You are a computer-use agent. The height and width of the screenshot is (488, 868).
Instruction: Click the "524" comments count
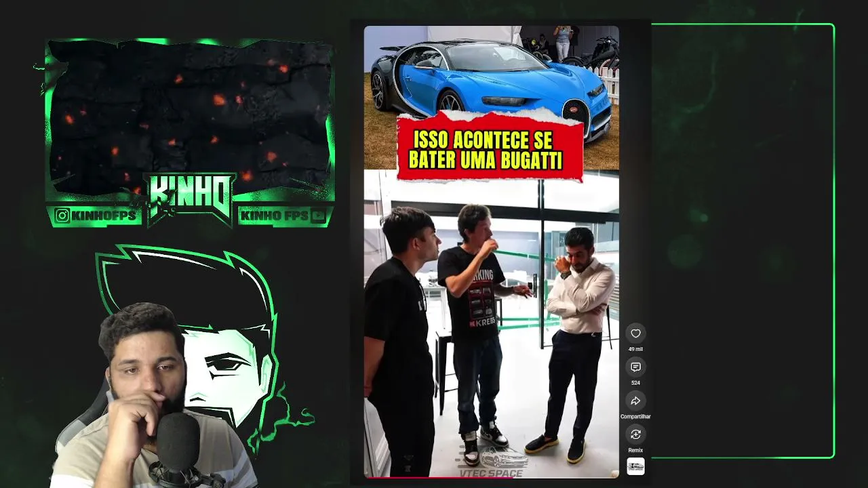point(635,383)
